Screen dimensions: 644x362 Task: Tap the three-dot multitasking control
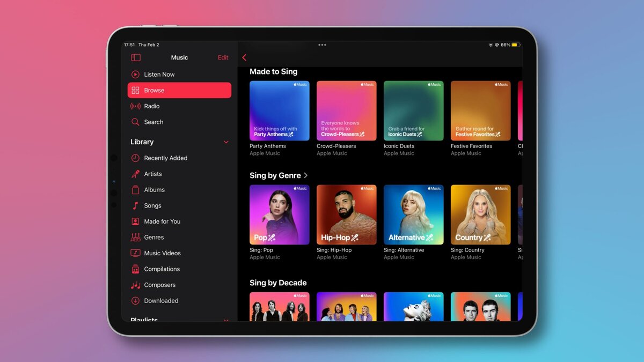coord(322,45)
